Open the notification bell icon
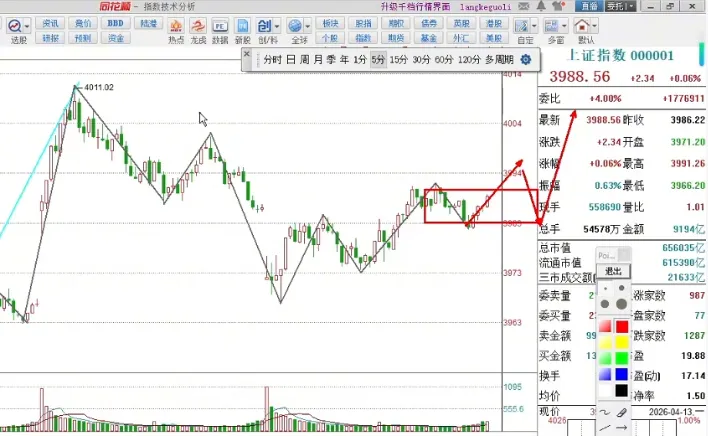 tap(541, 6)
